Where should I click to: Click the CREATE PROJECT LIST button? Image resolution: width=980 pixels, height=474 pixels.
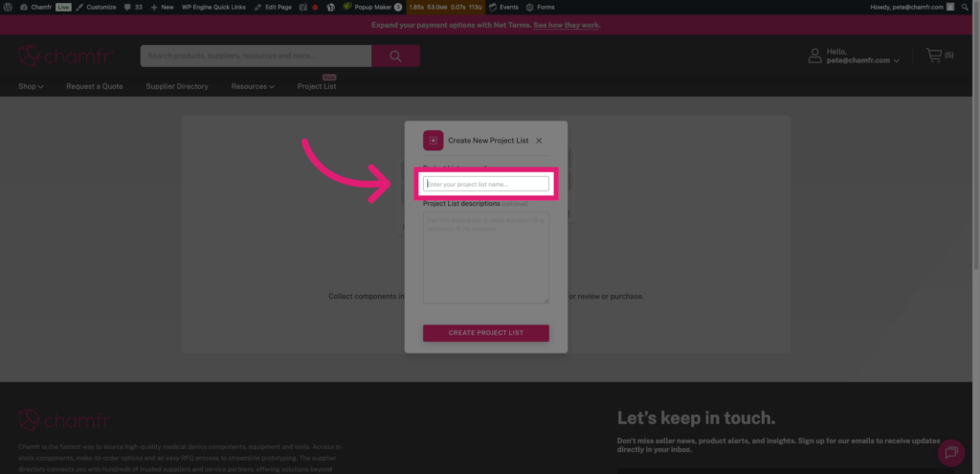[485, 332]
